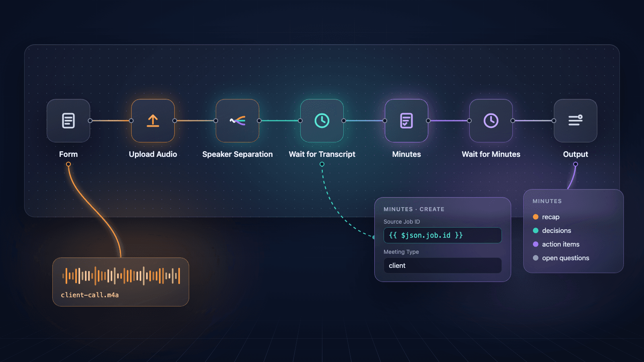644x362 pixels.
Task: Click the Minutes node label
Action: pyautogui.click(x=407, y=154)
